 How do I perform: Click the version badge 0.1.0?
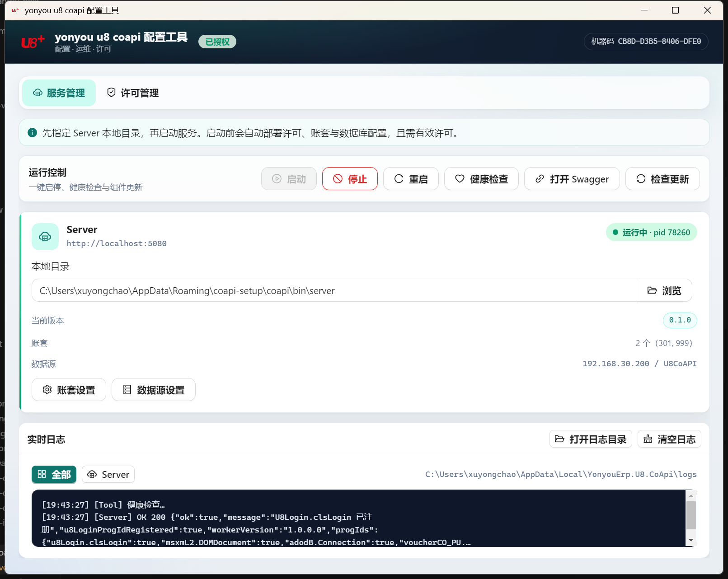tap(680, 320)
